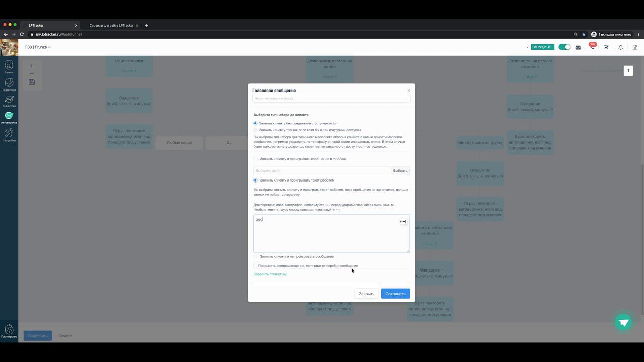644x362 pixels.
Task: Switch to the LPTracker browser tab
Action: point(50,25)
